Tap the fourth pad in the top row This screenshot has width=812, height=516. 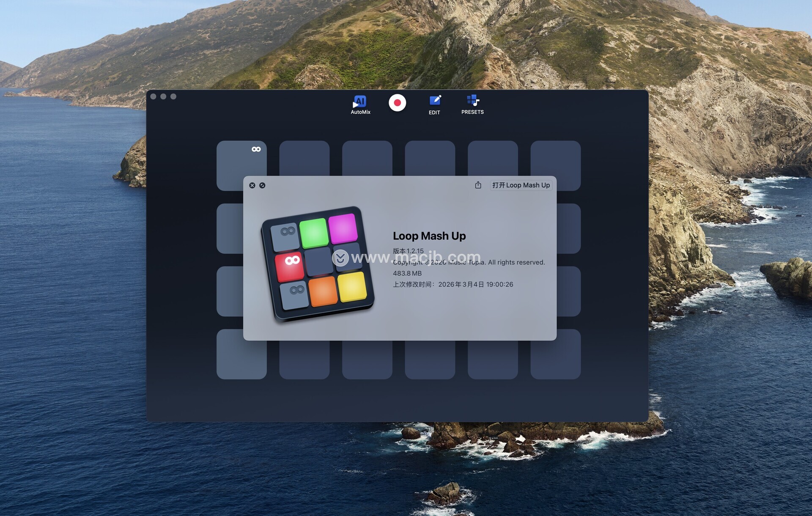(x=430, y=158)
